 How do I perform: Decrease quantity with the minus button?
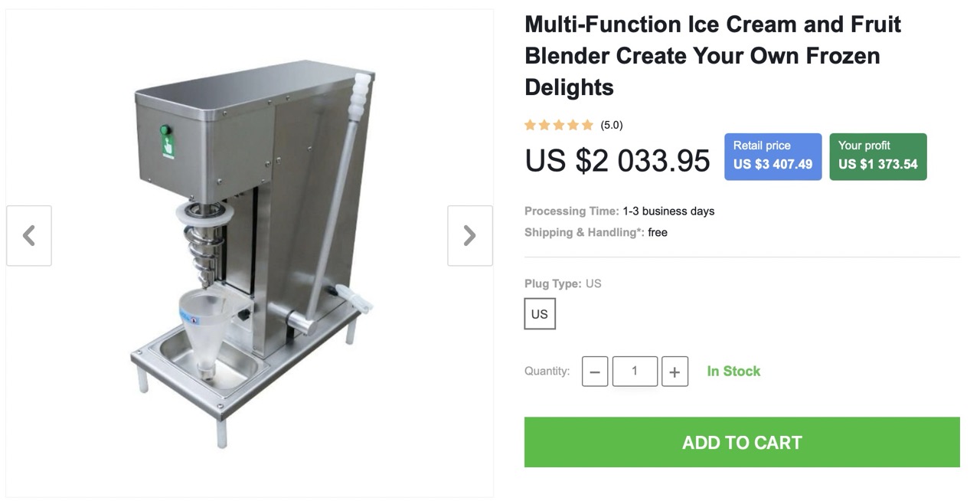tap(595, 372)
